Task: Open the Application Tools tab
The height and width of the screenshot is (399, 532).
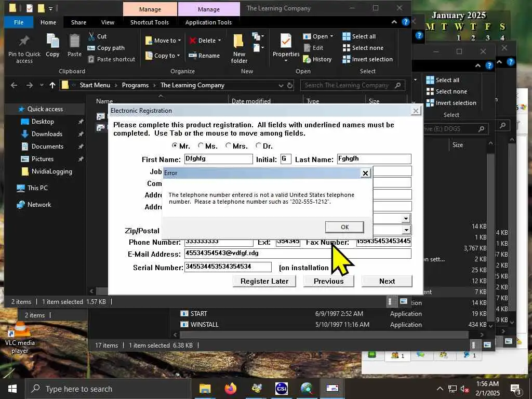Action: [x=208, y=22]
